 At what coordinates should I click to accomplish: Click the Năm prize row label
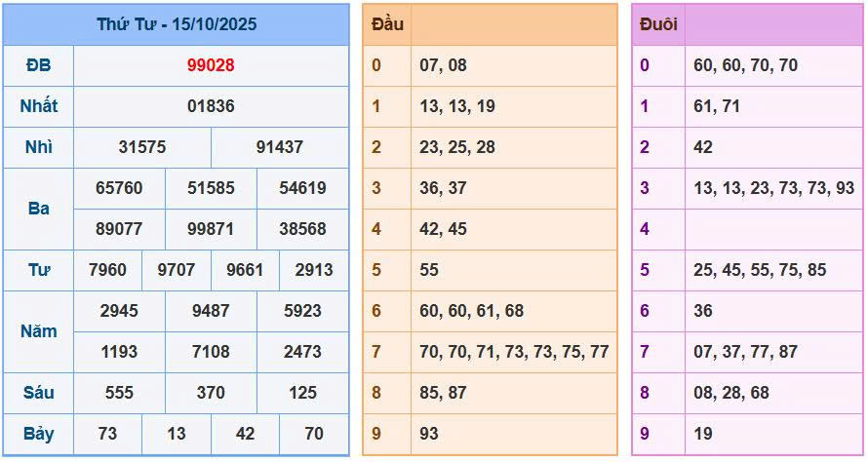[38, 331]
